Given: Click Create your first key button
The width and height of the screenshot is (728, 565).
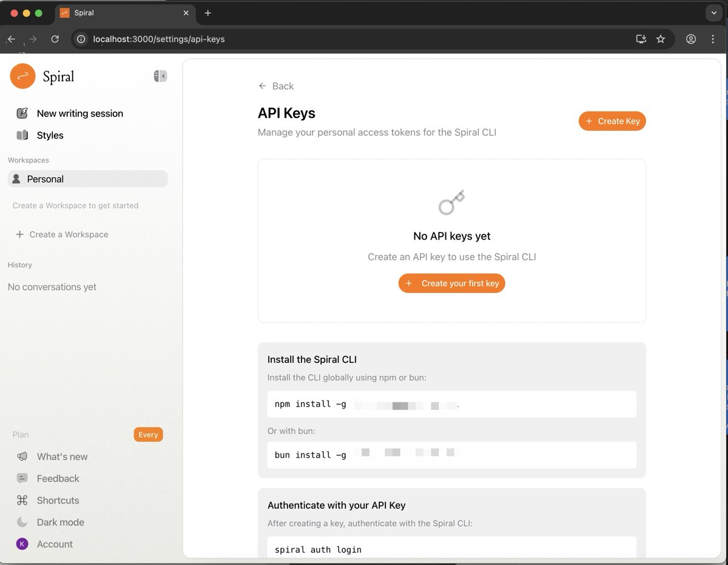Looking at the screenshot, I should [x=451, y=283].
